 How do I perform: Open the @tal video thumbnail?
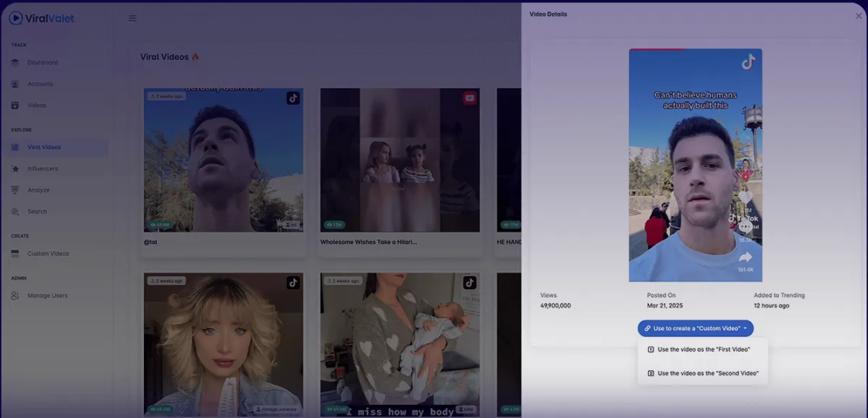224,160
